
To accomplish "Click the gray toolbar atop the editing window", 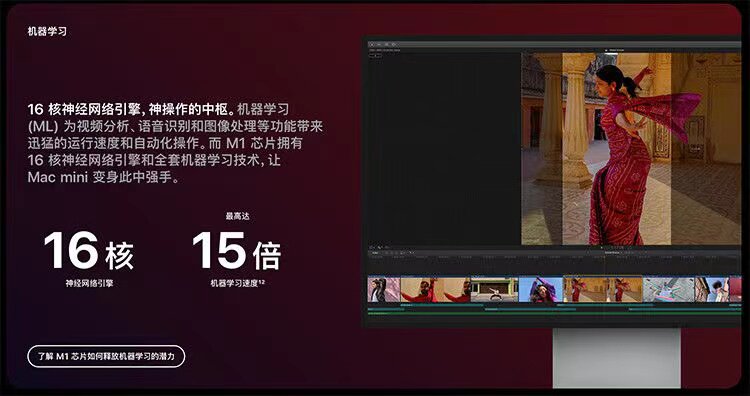I will click(554, 44).
